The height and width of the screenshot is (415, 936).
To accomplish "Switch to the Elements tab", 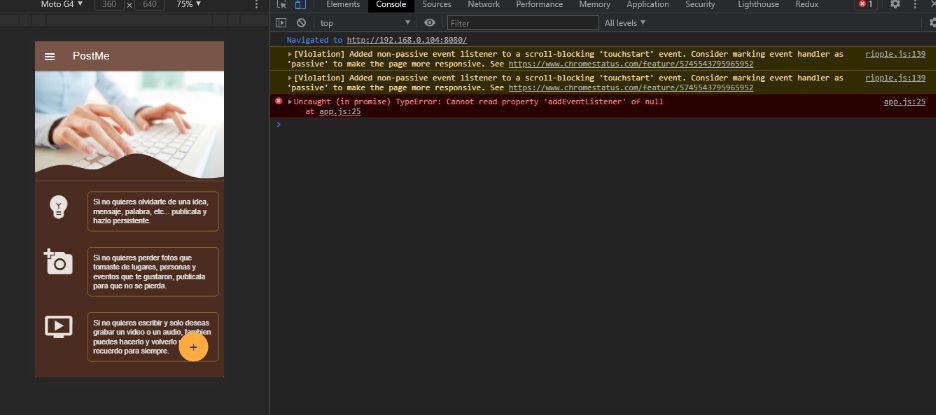I will 343,5.
